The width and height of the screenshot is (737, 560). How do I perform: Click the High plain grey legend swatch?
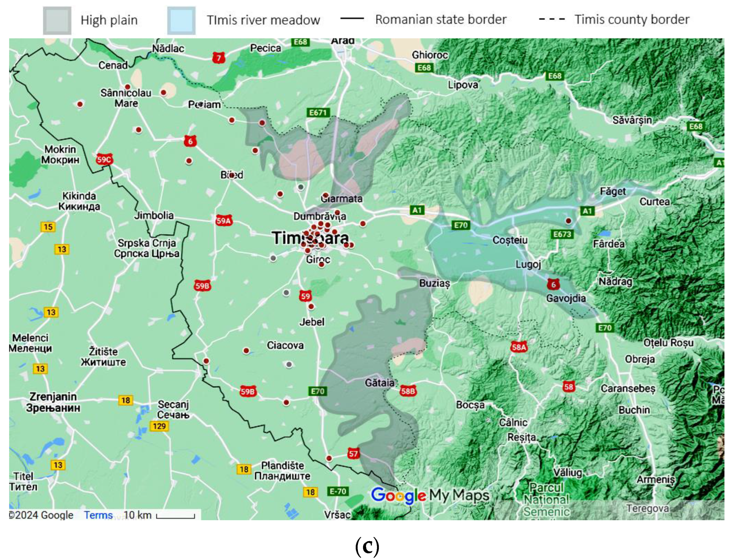57,20
